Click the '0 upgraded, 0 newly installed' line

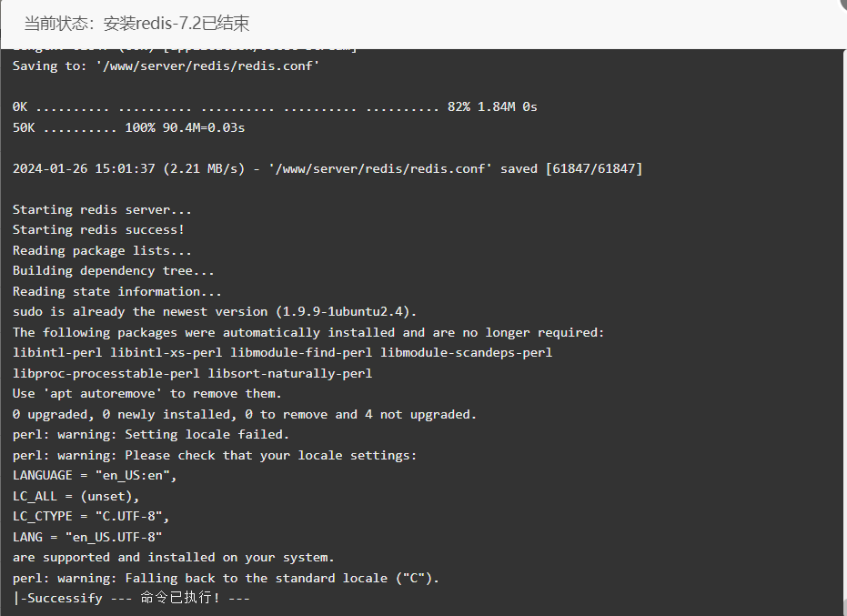[x=245, y=414]
